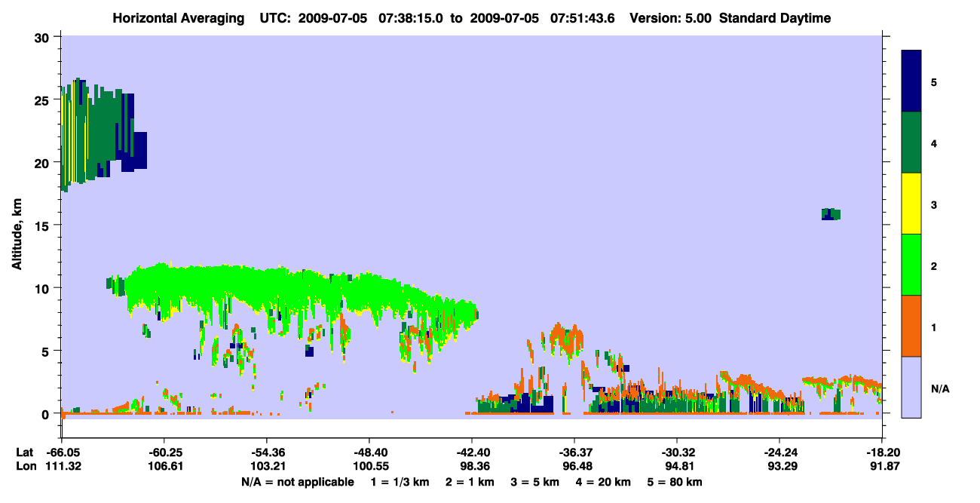Click latitude value -30.32
The height and width of the screenshot is (503, 980).
(x=677, y=452)
